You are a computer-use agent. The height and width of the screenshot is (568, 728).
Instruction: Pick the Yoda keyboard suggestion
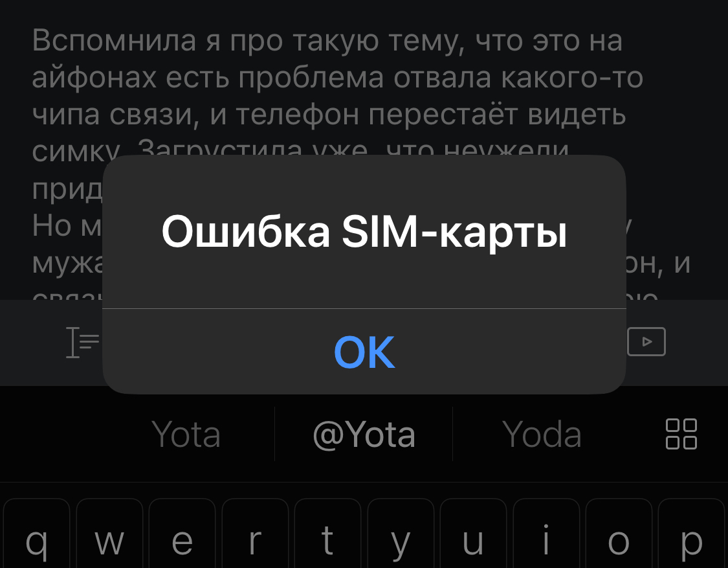point(542,435)
